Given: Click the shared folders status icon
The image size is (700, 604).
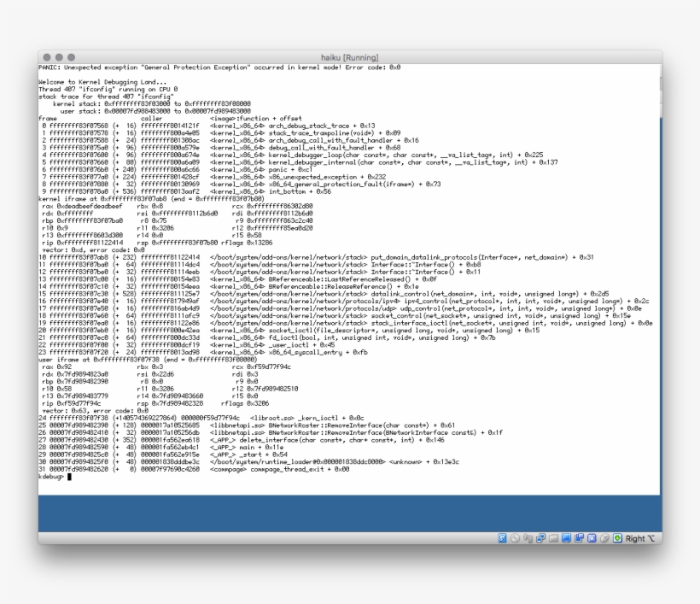Looking at the screenshot, I should [x=553, y=539].
